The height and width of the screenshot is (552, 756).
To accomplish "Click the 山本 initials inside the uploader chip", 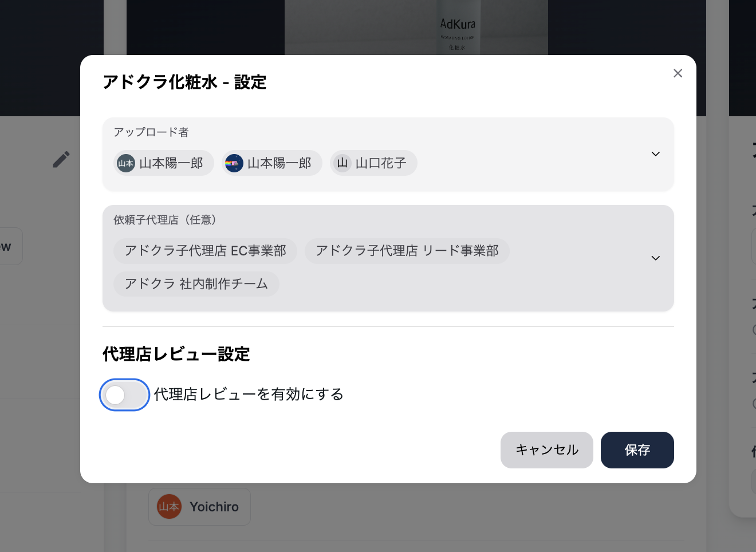I will (125, 163).
